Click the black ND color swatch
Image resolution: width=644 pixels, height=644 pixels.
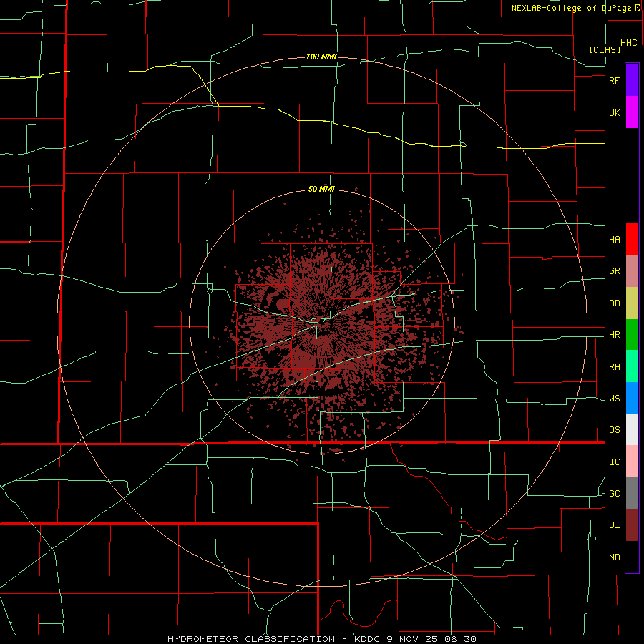point(632,557)
